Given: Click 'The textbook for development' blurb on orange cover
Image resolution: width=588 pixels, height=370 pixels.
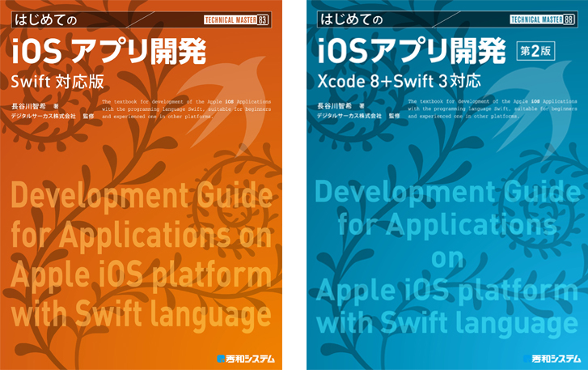Looking at the screenshot, I should click(x=186, y=109).
